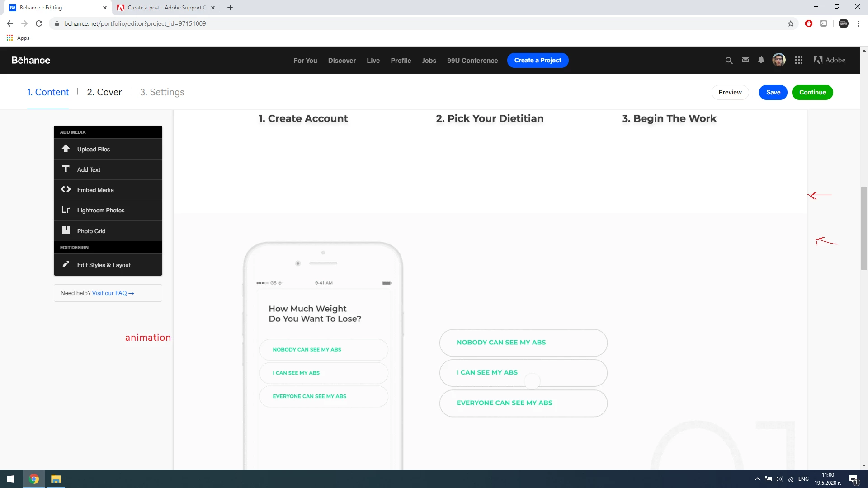This screenshot has height=488, width=868.
Task: Choose the Photo Grid icon
Action: (66, 230)
